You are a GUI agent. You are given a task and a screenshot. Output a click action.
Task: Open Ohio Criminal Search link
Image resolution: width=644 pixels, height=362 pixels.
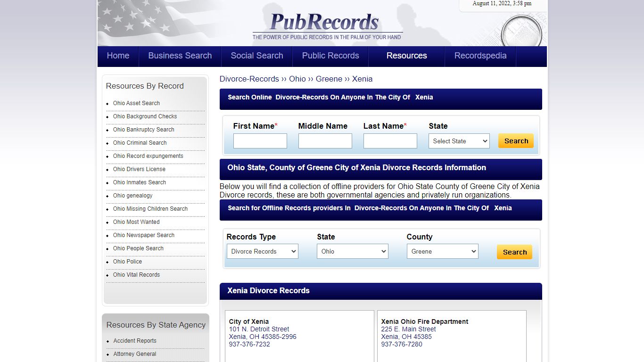[140, 143]
